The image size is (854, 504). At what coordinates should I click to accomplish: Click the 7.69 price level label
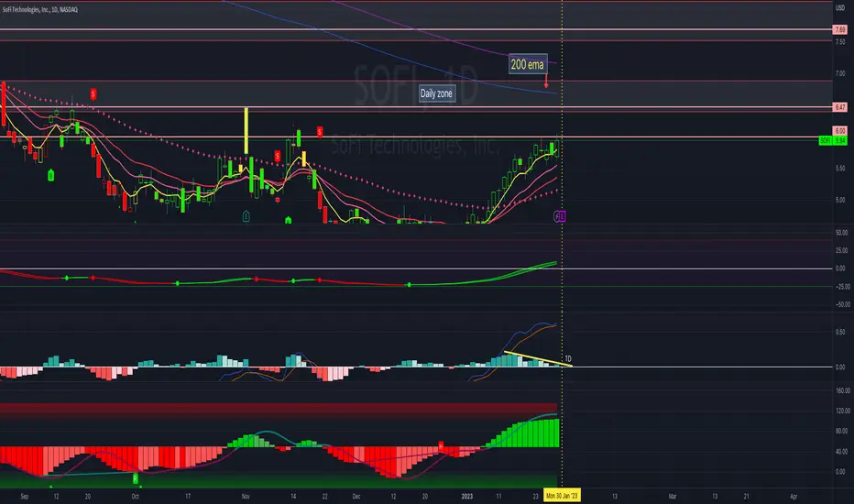coord(840,29)
